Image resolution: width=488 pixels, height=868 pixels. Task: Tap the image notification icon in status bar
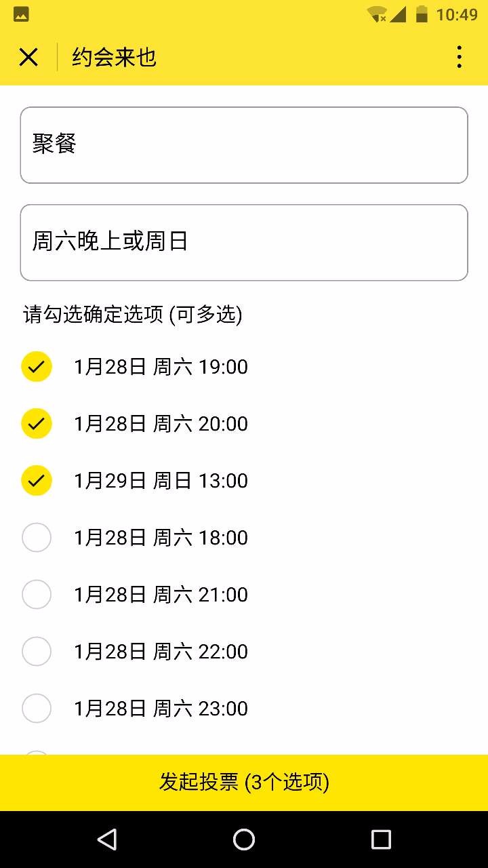(x=21, y=14)
